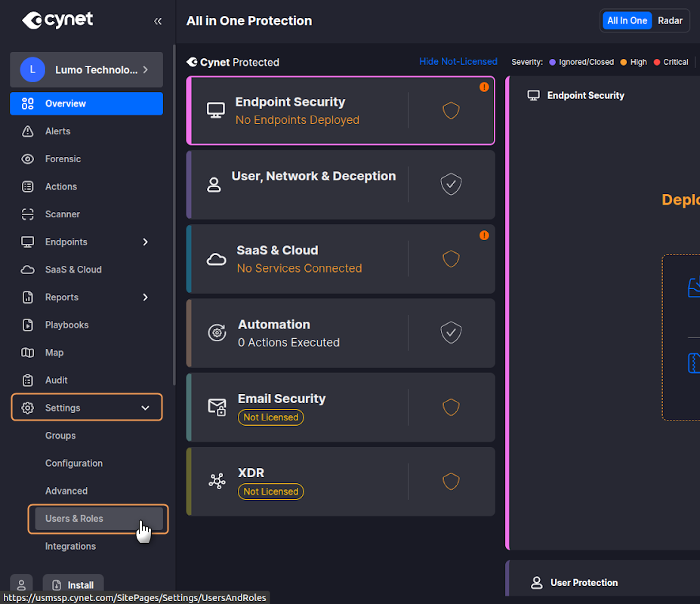Open Forensic via its eye icon
700x604 pixels.
tap(28, 159)
